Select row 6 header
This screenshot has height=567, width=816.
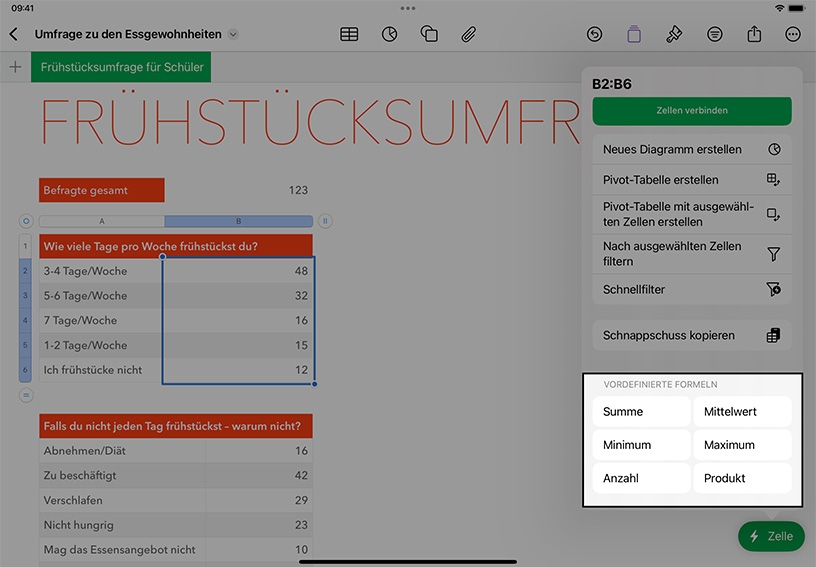click(x=25, y=370)
